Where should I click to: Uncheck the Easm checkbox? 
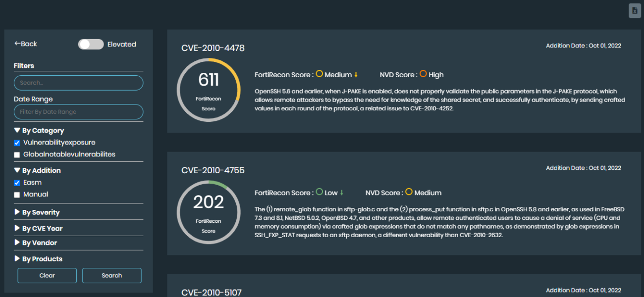[17, 183]
